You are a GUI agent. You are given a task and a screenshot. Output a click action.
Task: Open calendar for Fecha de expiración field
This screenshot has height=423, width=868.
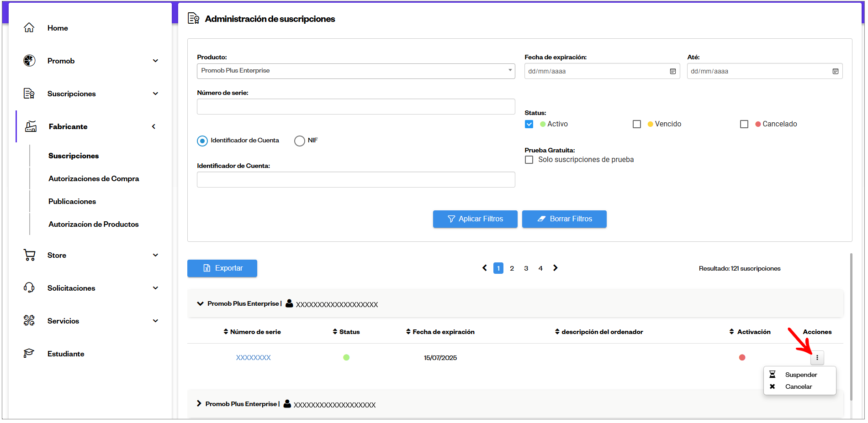[x=673, y=71]
